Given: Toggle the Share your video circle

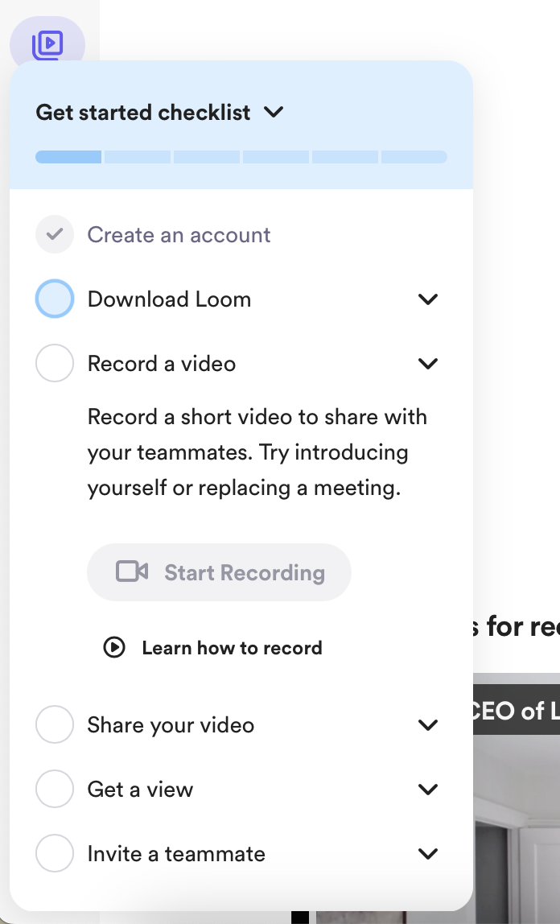Looking at the screenshot, I should 55,724.
